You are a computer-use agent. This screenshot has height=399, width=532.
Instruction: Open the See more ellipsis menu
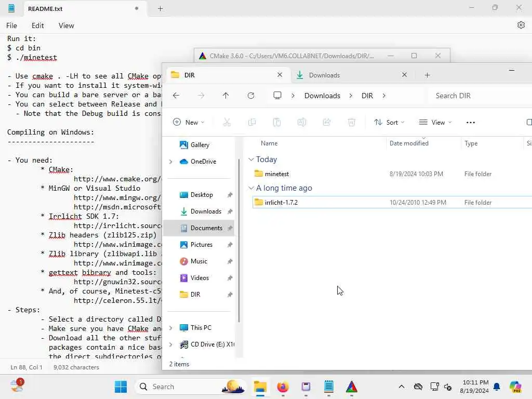pyautogui.click(x=471, y=123)
